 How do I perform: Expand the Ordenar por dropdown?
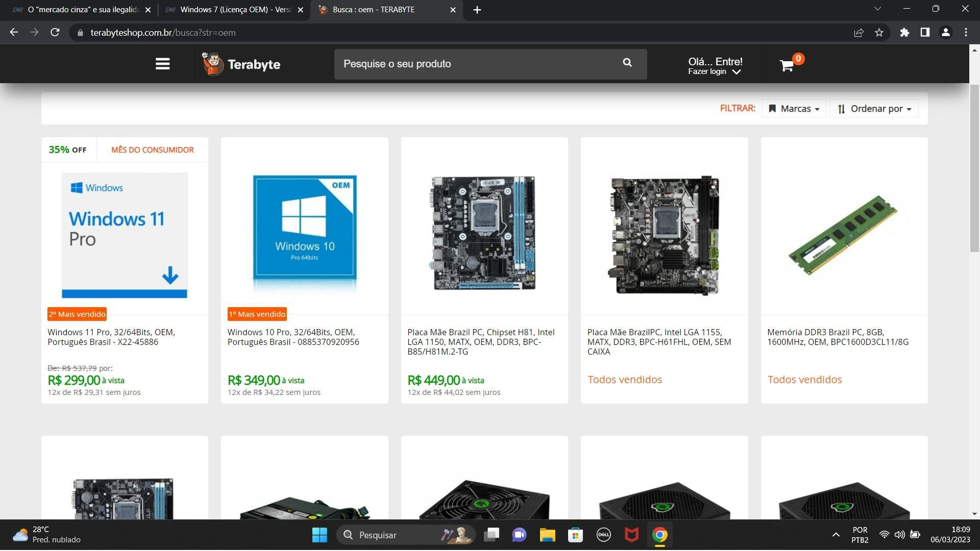874,109
